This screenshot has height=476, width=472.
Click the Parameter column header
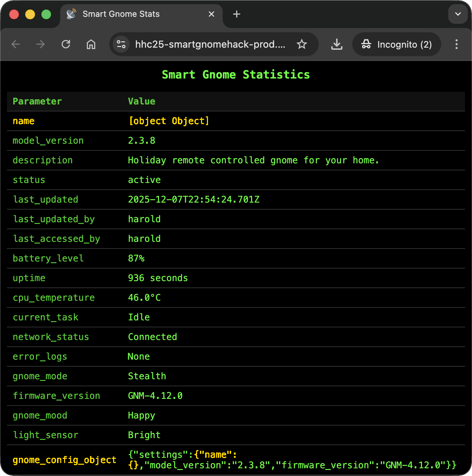(x=37, y=101)
